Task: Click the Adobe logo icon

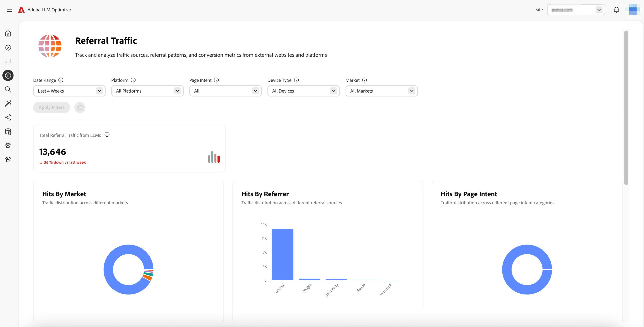Action: pyautogui.click(x=21, y=10)
